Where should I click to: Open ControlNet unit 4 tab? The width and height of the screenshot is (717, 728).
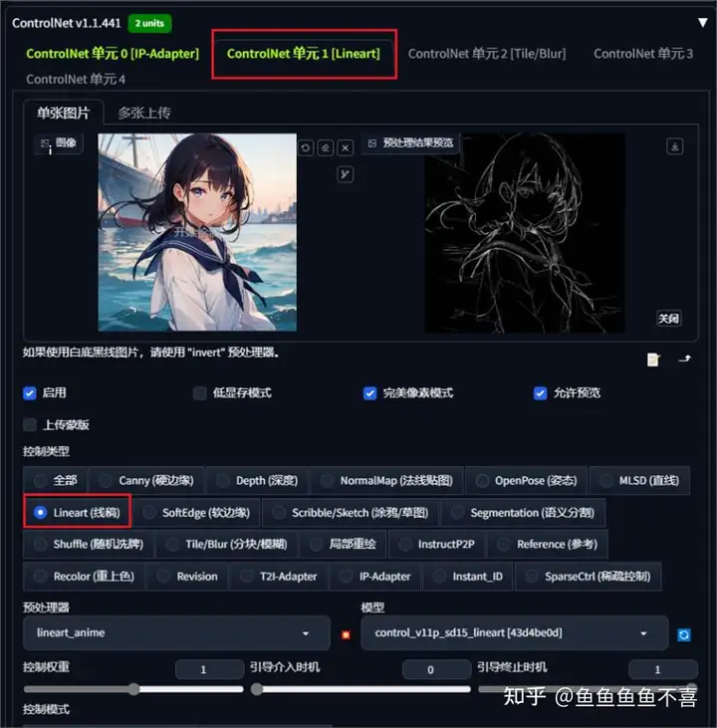click(x=76, y=79)
